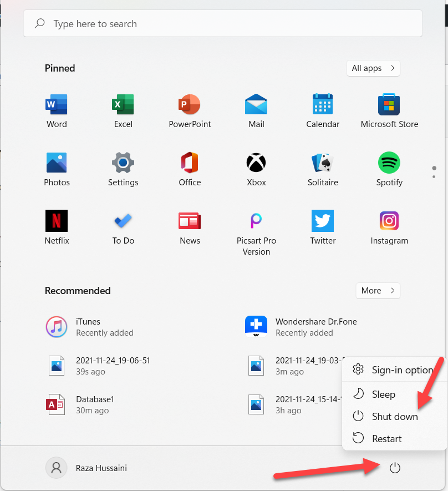
Task: Expand More recommended items
Action: [378, 291]
